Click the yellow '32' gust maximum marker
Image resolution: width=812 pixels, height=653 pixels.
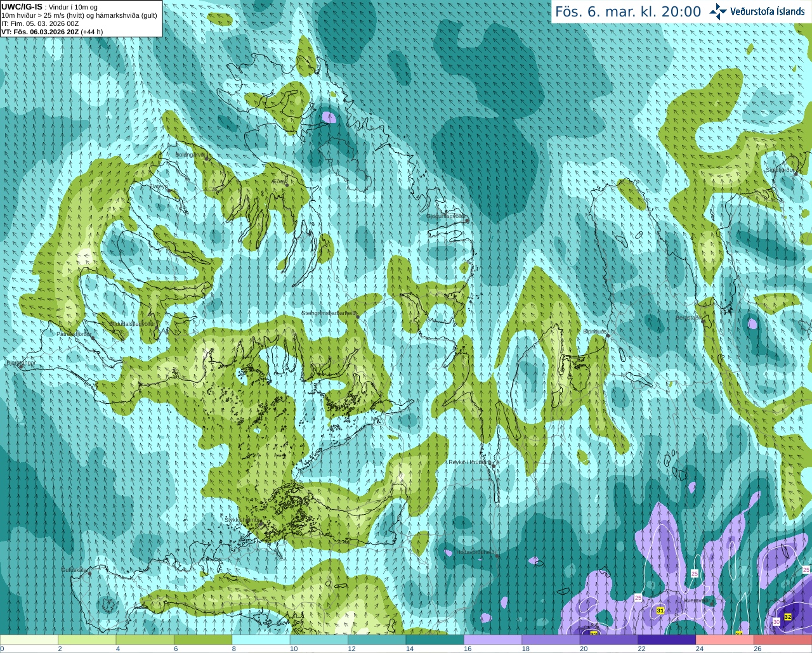[x=788, y=617]
